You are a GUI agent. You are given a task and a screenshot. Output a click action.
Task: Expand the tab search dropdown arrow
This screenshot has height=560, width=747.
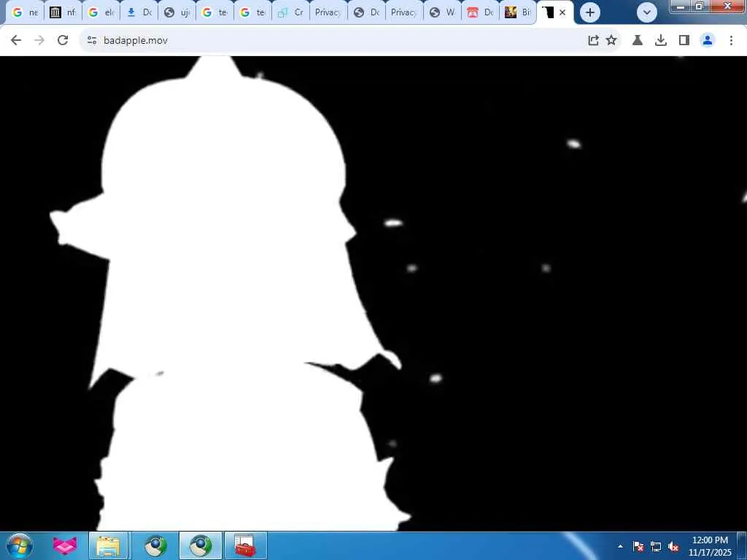pyautogui.click(x=647, y=12)
